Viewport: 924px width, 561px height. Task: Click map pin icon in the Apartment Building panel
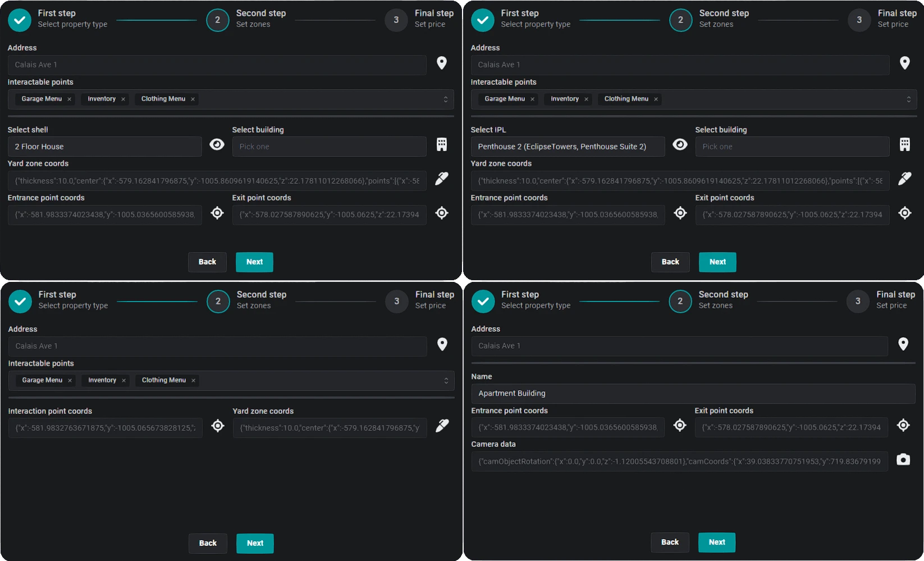tap(903, 344)
